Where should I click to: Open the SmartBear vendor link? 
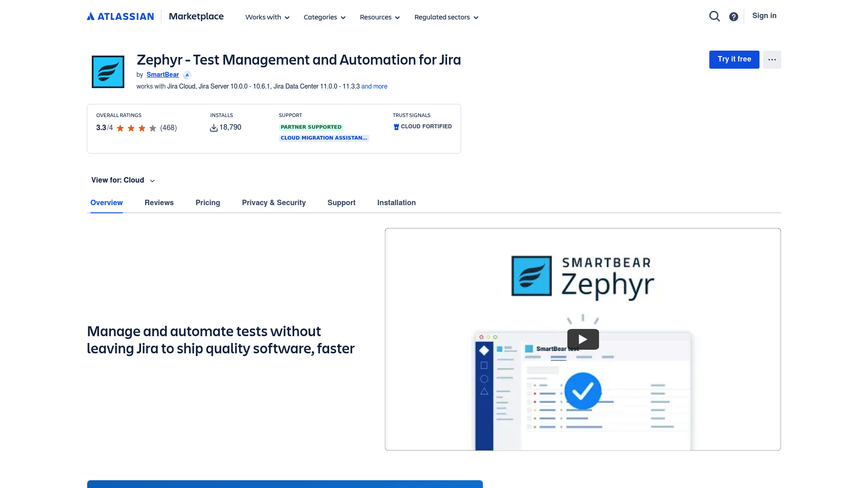coord(162,75)
